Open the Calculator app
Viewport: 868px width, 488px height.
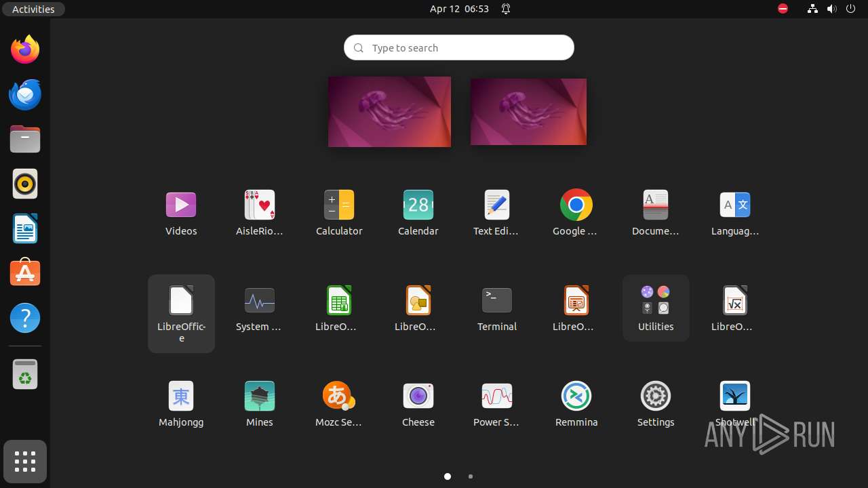tap(339, 213)
